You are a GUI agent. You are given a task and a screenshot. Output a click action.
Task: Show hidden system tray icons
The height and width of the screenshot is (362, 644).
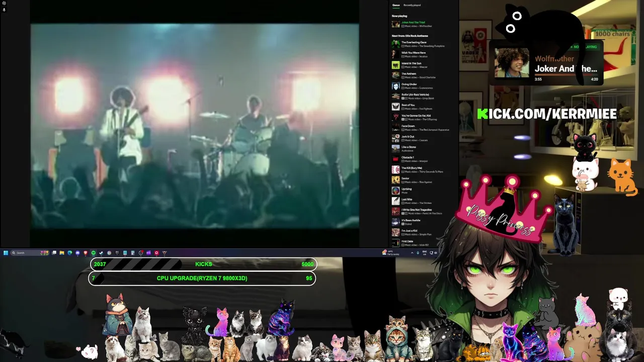[412, 253]
